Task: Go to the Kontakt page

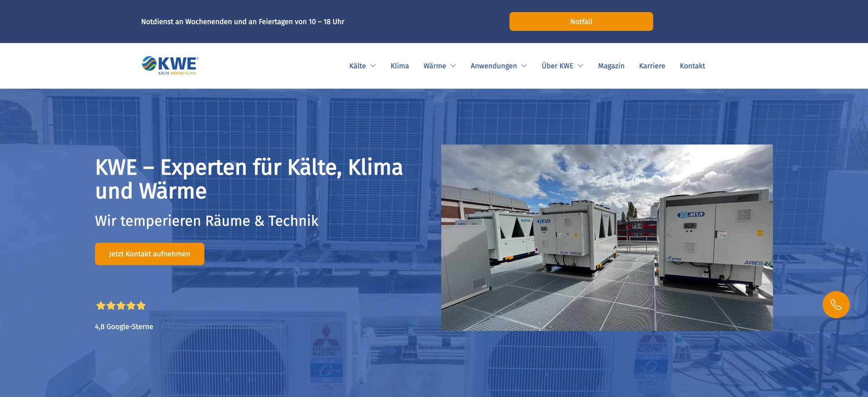Action: click(x=692, y=66)
